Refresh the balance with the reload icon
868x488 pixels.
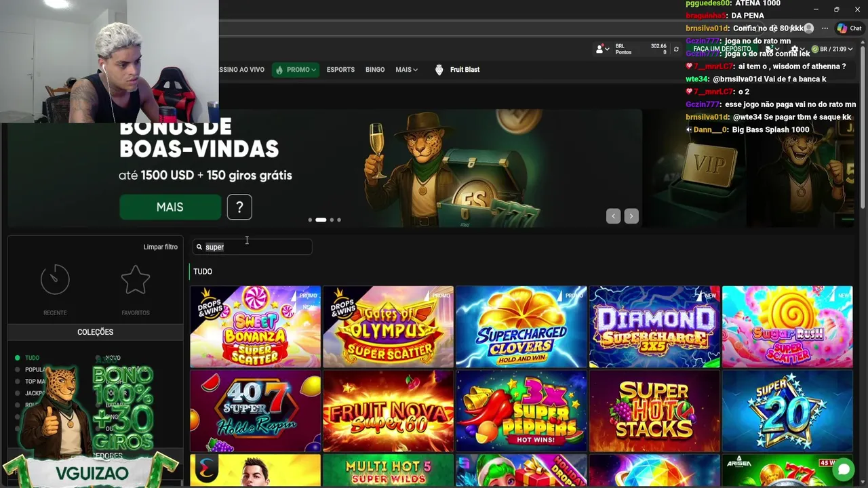click(676, 49)
